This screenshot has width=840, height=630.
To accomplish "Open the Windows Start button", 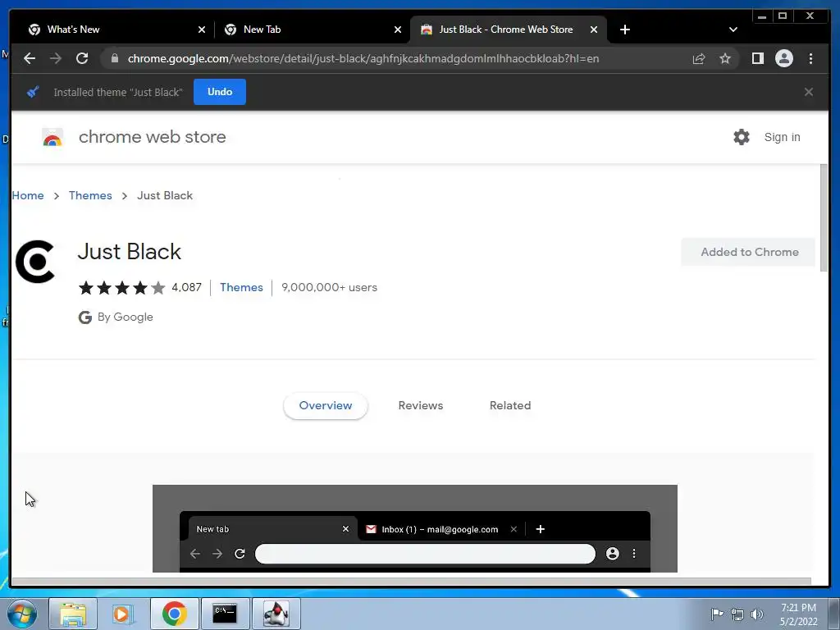I will click(21, 614).
